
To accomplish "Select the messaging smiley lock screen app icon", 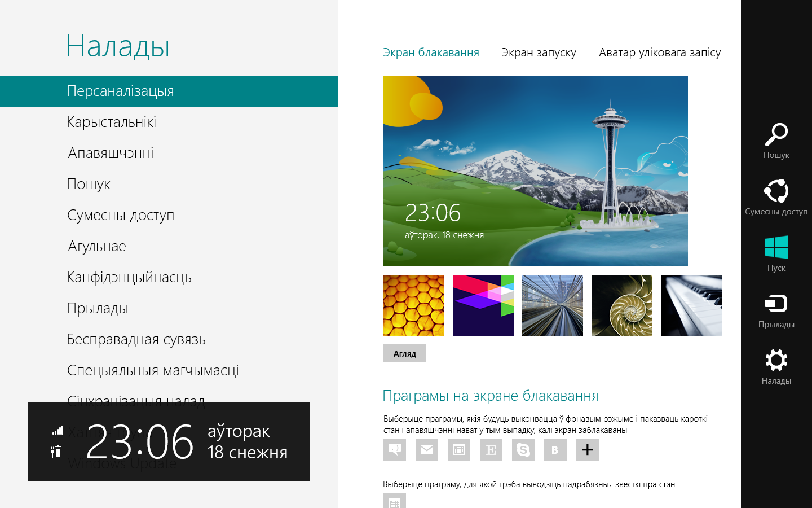I will pyautogui.click(x=395, y=450).
